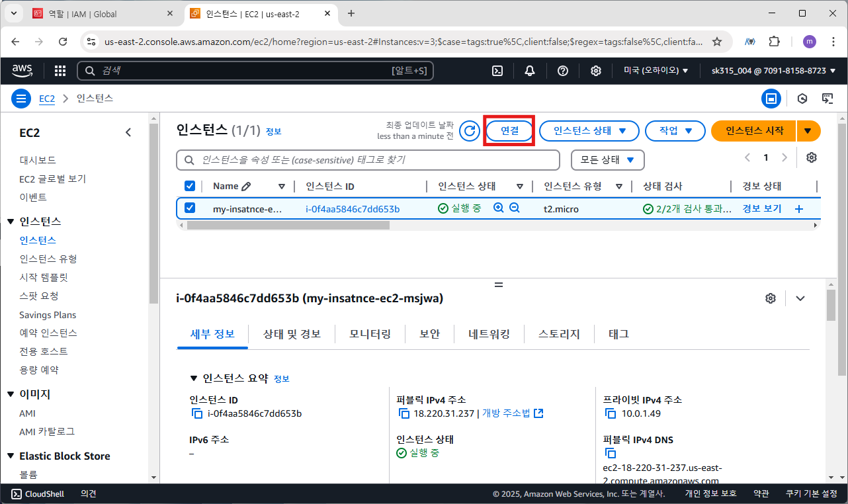Copy the public IPv4 address
The width and height of the screenshot is (848, 504).
(x=404, y=413)
